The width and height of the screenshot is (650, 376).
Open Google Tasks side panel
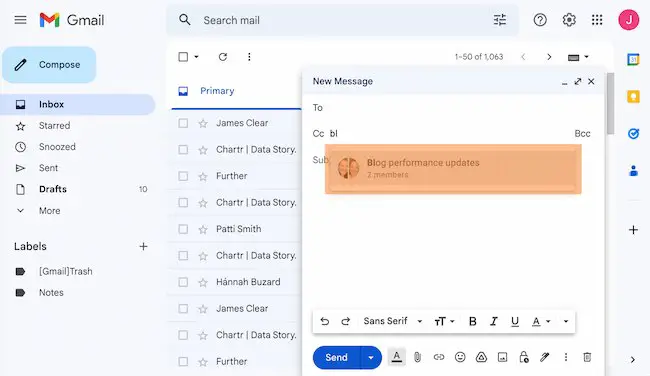point(633,133)
